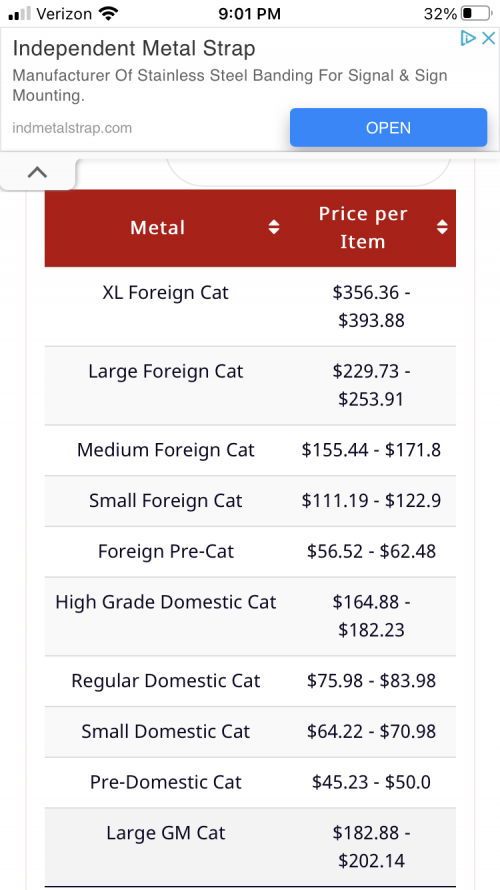
Task: Select the XL Foreign Cat row
Action: point(250,307)
